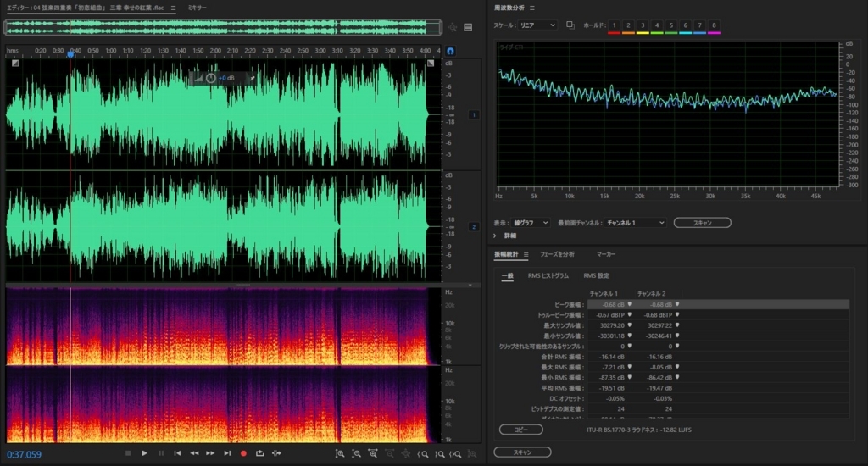This screenshot has width=868, height=466.
Task: Click the 2:00 mark on time ruler
Action: (x=215, y=50)
